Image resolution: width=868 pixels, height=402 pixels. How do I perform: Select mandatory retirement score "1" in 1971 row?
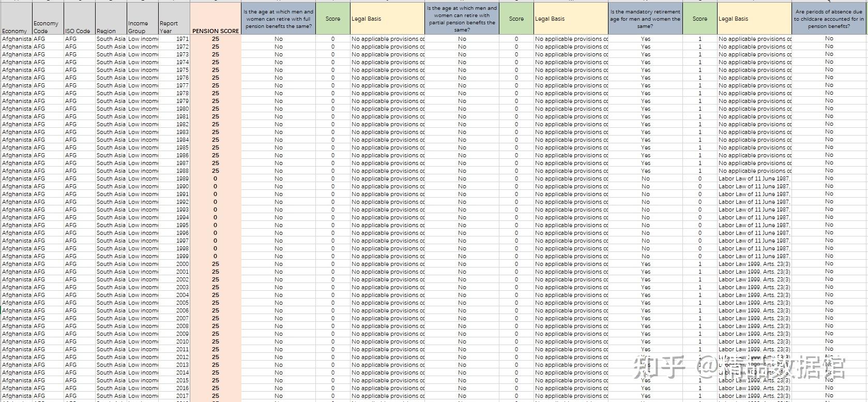tap(700, 39)
